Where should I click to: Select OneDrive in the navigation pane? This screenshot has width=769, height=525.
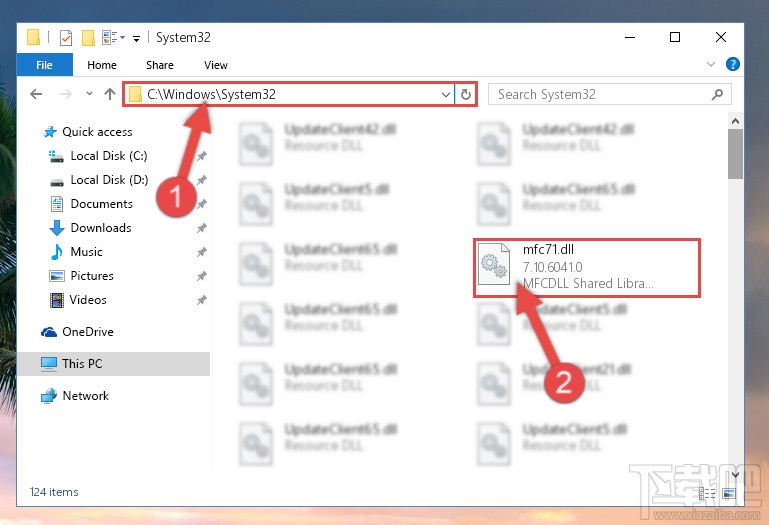coord(88,332)
